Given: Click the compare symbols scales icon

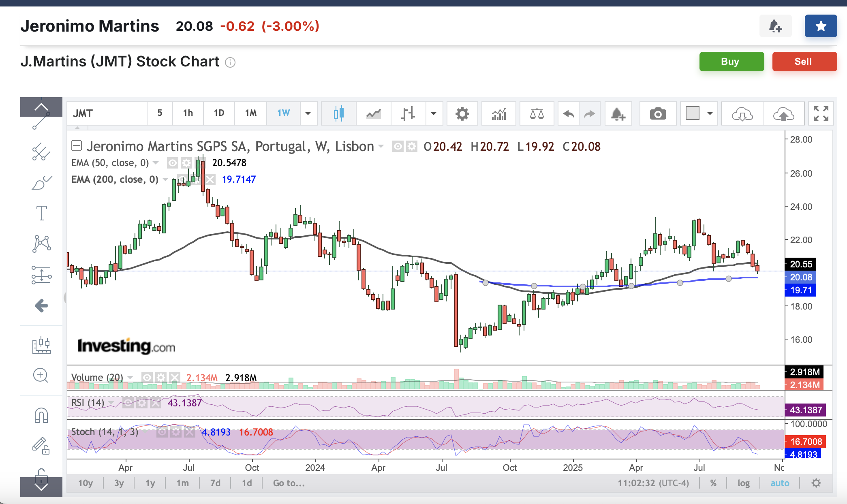Looking at the screenshot, I should pyautogui.click(x=537, y=114).
